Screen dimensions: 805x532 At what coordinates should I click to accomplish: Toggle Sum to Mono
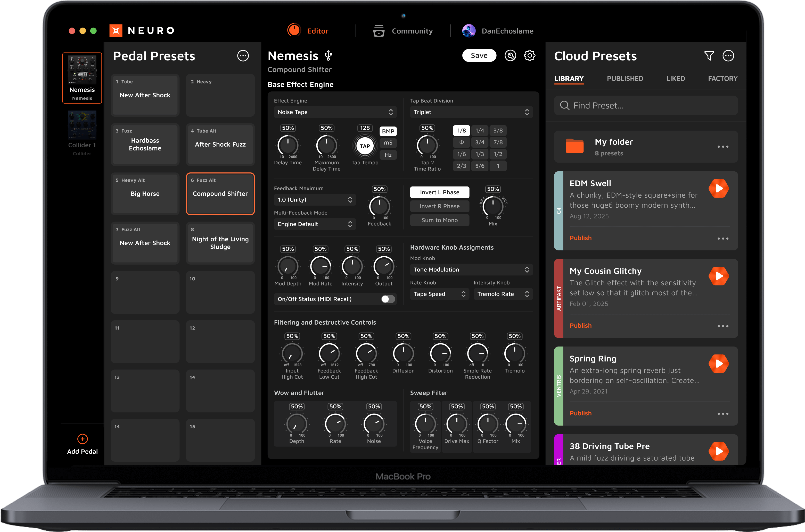pos(439,220)
